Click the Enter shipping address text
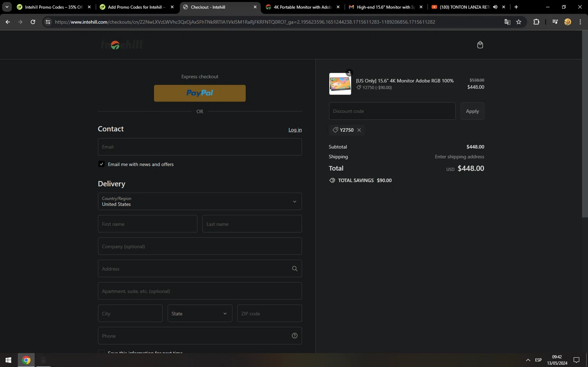This screenshot has height=367, width=588. tap(459, 157)
